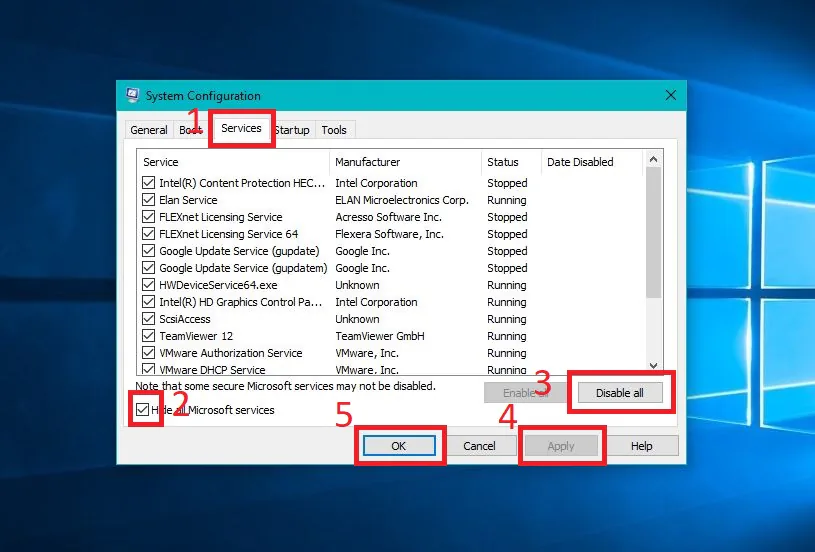Sort by the Status column header
Screen dimensions: 815x552
click(x=511, y=162)
